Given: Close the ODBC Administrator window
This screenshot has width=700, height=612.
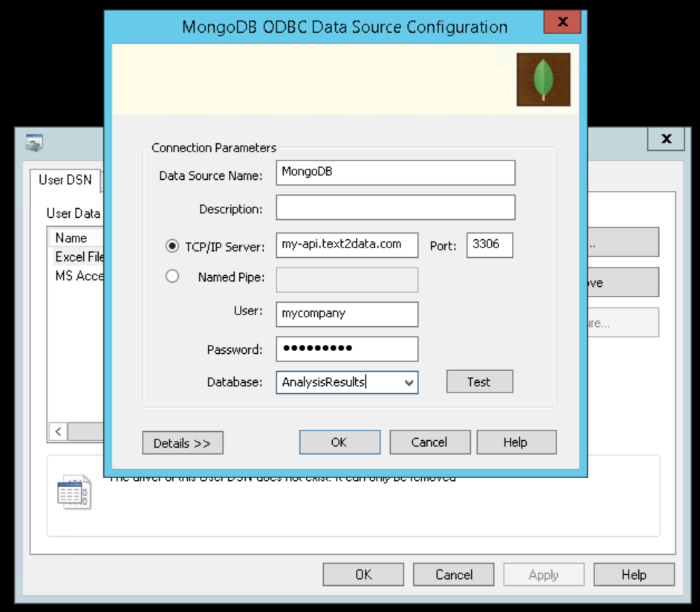Looking at the screenshot, I should 666,139.
